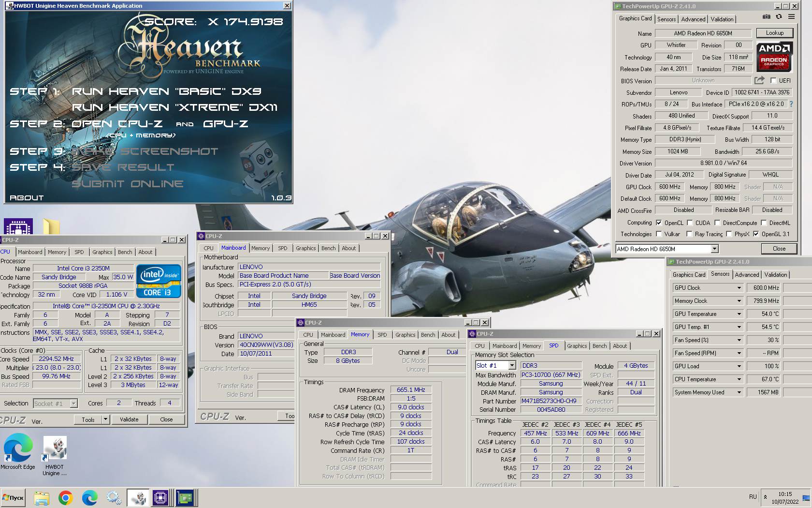Expand the GPU Temperature sensor dropdown
Viewport: 812px width, 508px height.
pos(739,314)
